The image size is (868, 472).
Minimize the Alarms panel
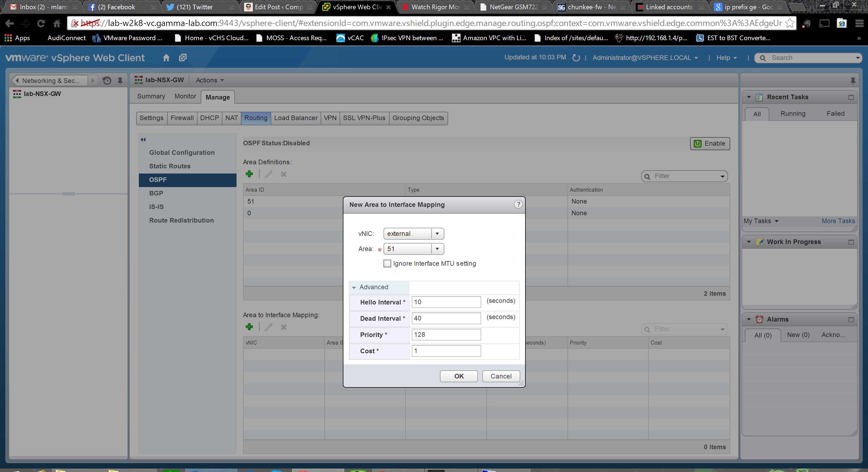pos(851,319)
